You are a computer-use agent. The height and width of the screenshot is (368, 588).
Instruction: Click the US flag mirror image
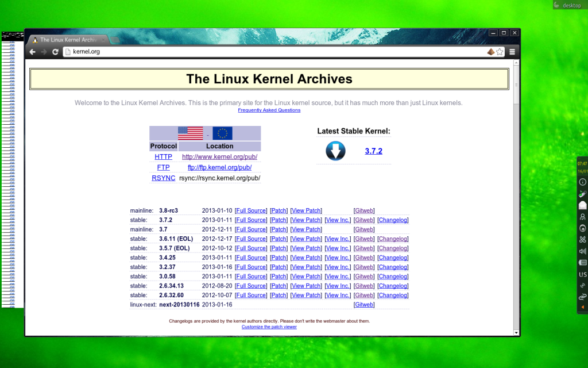pyautogui.click(x=190, y=133)
